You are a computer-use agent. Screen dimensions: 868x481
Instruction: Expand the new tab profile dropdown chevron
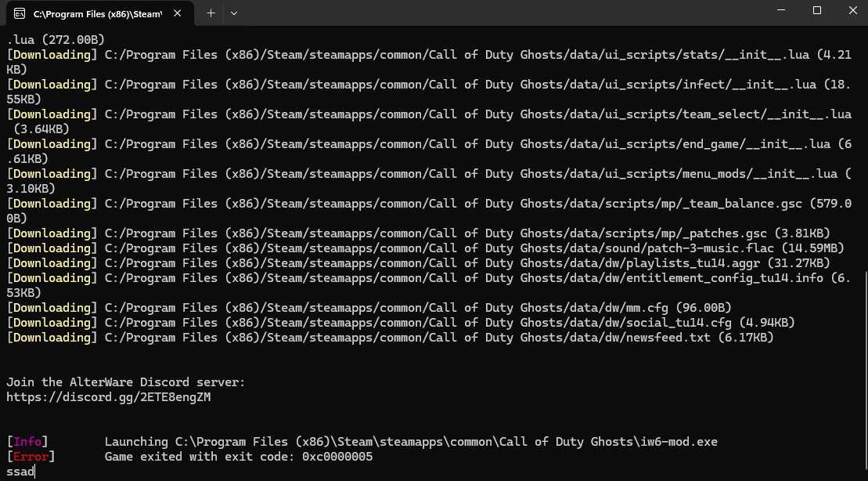click(234, 13)
